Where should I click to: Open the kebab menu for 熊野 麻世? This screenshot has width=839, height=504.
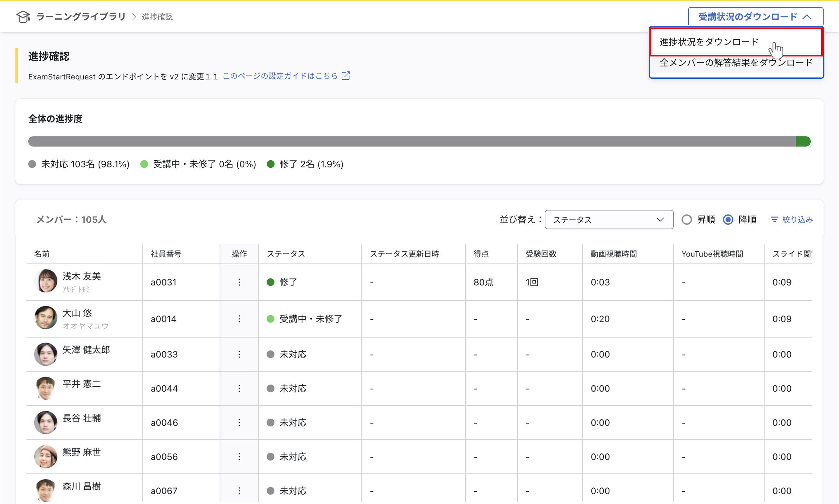pyautogui.click(x=239, y=457)
